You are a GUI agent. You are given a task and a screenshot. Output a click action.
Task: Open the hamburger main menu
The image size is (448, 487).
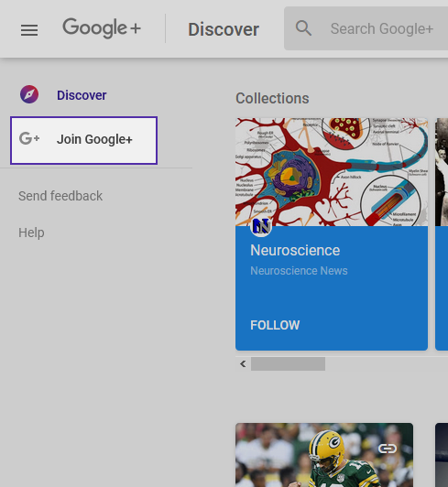pos(29,30)
